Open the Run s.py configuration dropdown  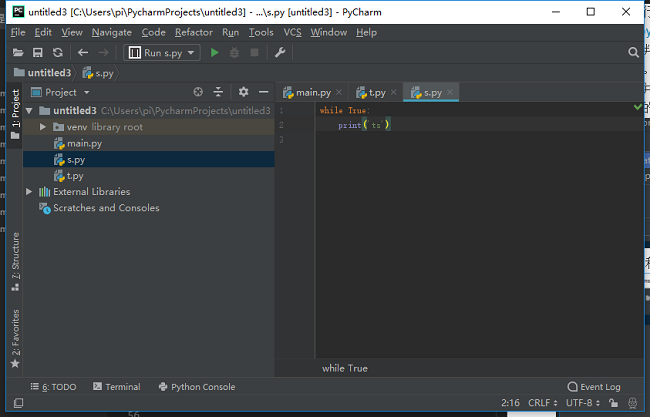click(162, 53)
